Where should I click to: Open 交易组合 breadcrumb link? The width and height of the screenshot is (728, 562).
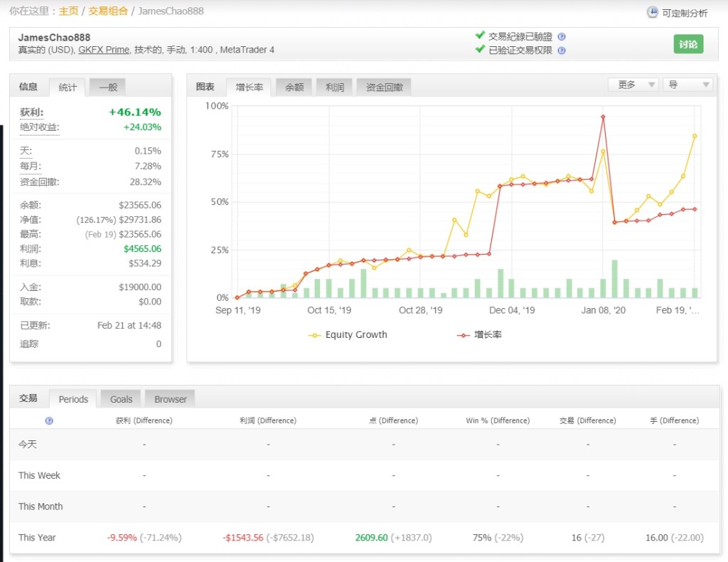click(x=108, y=11)
